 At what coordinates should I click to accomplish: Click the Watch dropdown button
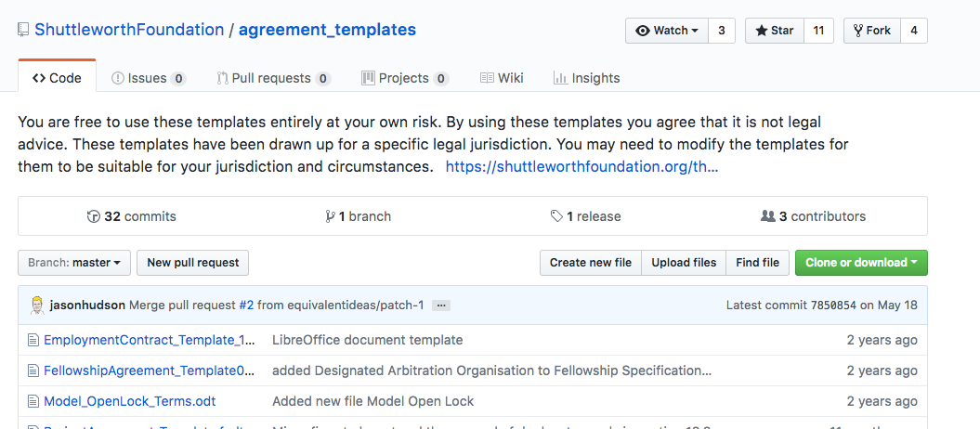(667, 31)
